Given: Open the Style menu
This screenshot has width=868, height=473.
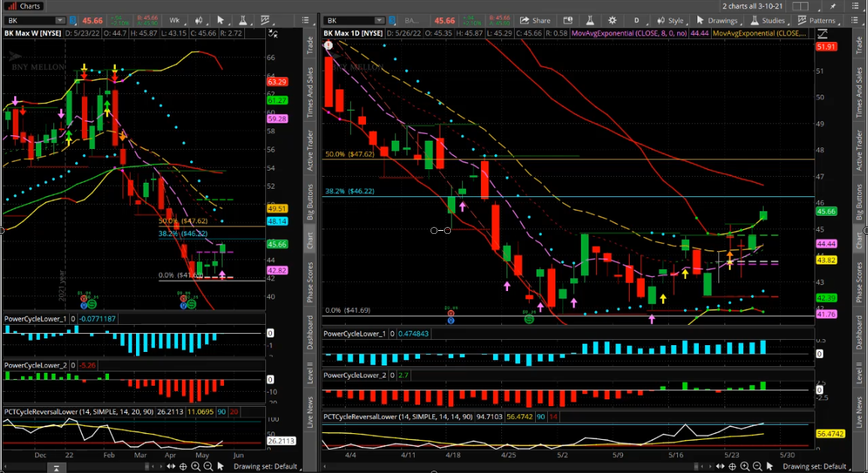Looking at the screenshot, I should point(670,20).
